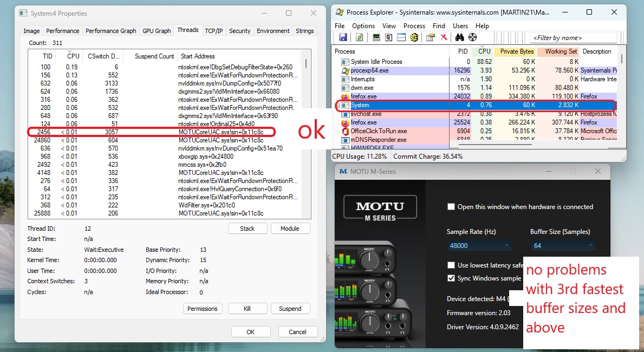Open the View menu
This screenshot has height=352, width=644.
[x=389, y=26]
